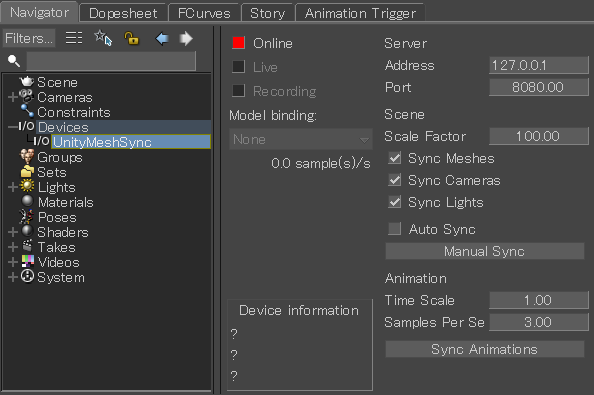
Task: Select the Scene tree item
Action: click(x=57, y=82)
